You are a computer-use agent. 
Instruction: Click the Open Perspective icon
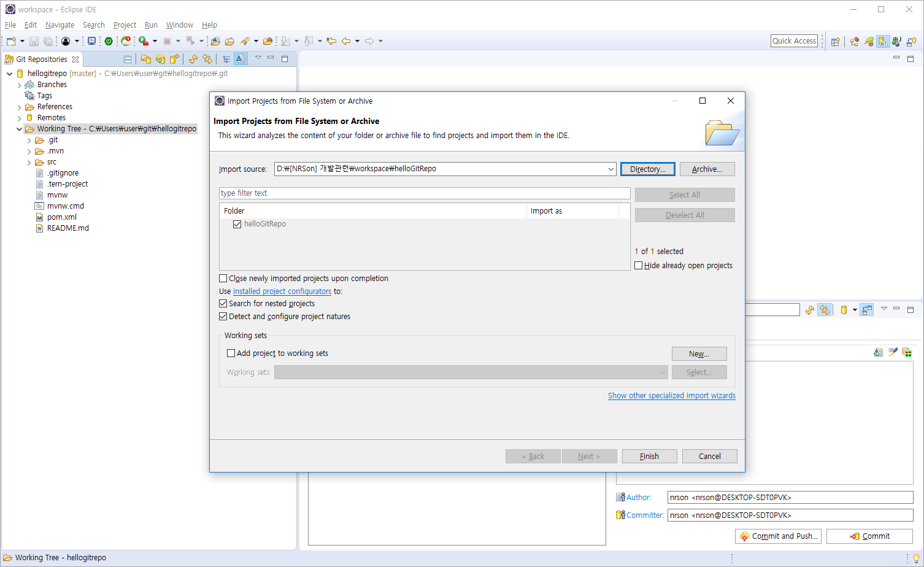coord(835,42)
